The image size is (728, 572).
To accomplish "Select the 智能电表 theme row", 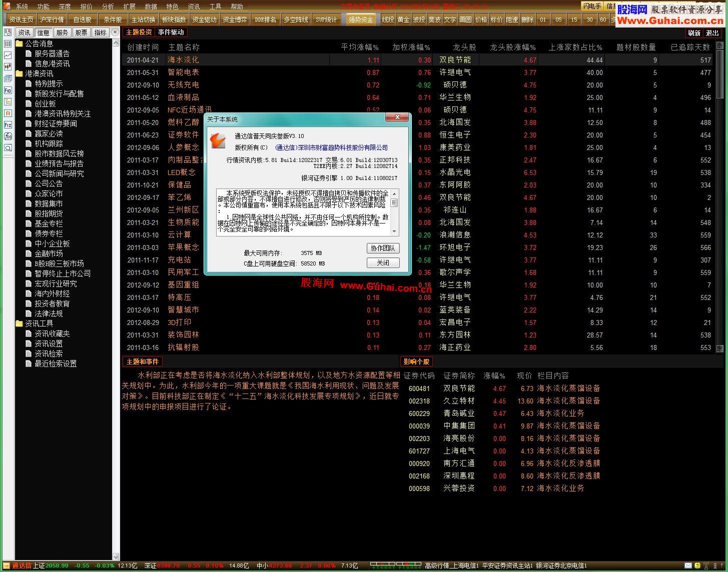I will [x=418, y=72].
